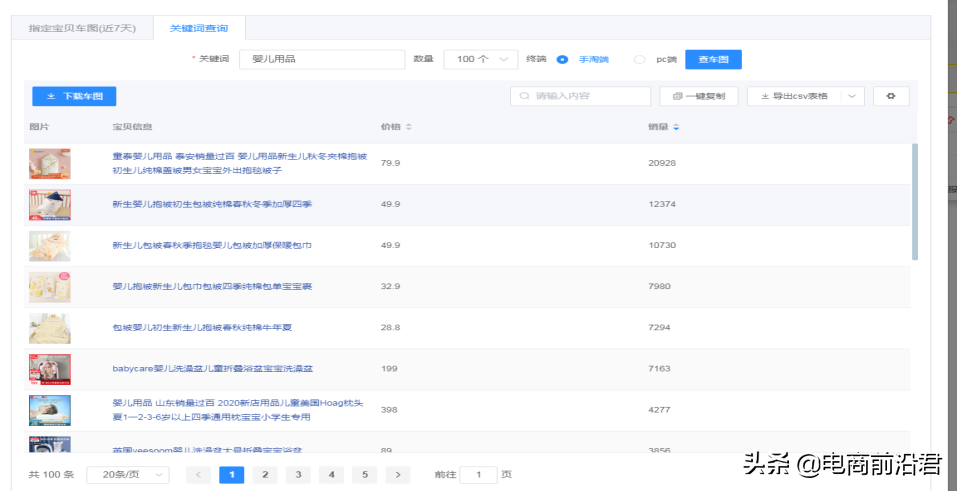Click the 下载车图 download button
This screenshot has width=957, height=491.
[74, 96]
